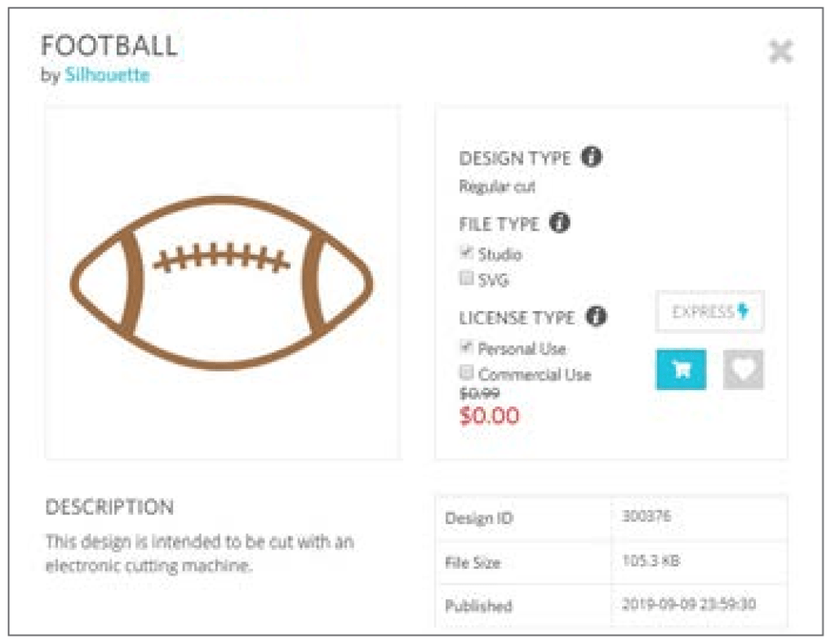Add design to wishlist with heart icon

[743, 369]
